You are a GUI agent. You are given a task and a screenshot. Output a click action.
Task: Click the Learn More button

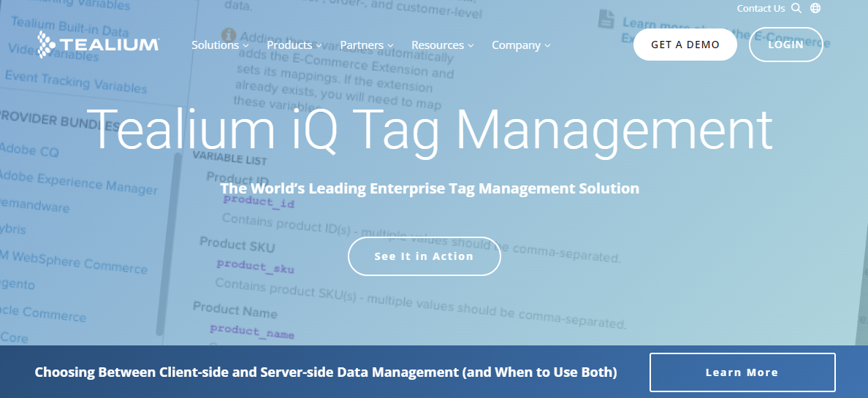(742, 372)
